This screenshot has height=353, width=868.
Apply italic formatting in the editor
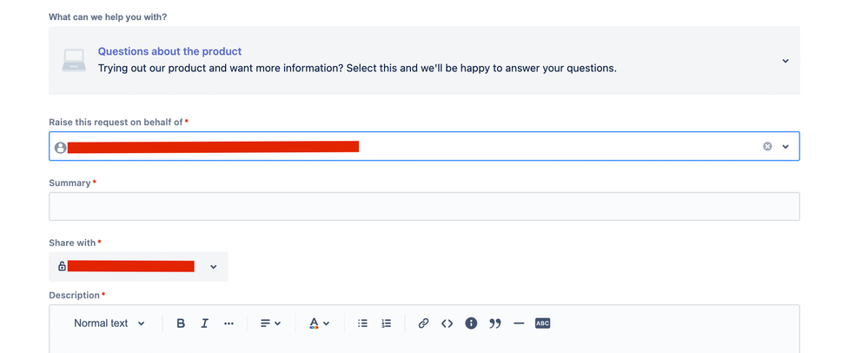(x=204, y=323)
